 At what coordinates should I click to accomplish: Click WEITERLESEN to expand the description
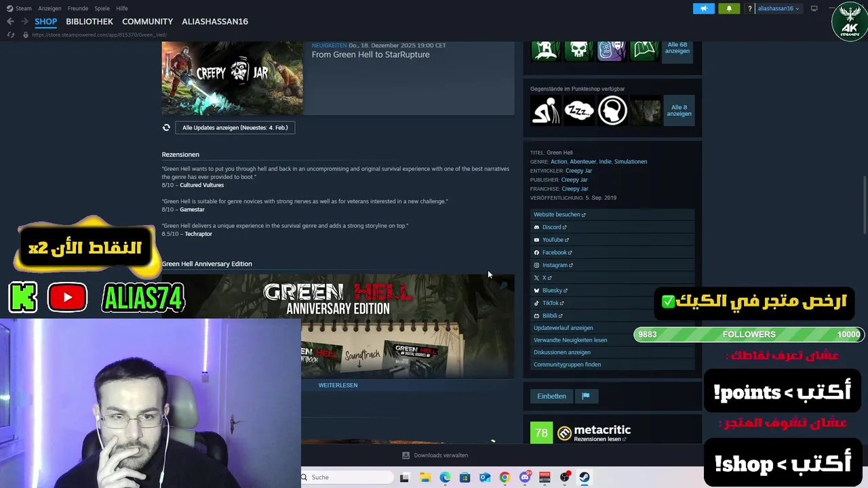(x=338, y=385)
